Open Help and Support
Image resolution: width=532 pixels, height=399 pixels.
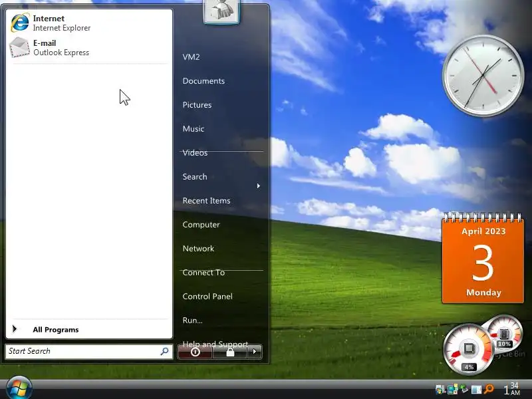(215, 344)
